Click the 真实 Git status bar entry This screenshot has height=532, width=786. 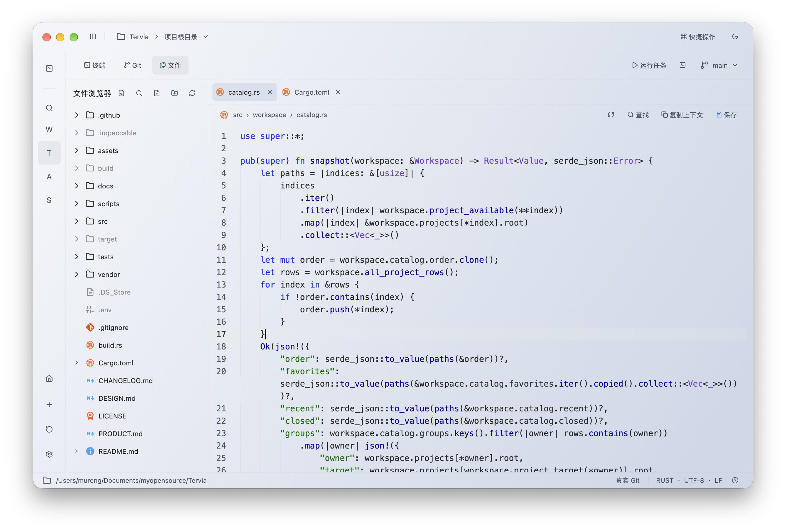click(x=627, y=480)
